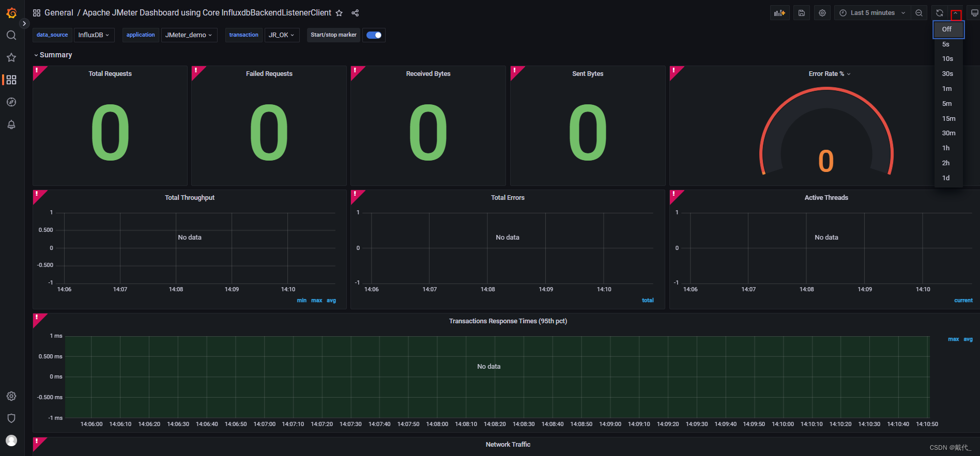
Task: Toggle the Start/stop marker switch
Action: pyautogui.click(x=374, y=35)
